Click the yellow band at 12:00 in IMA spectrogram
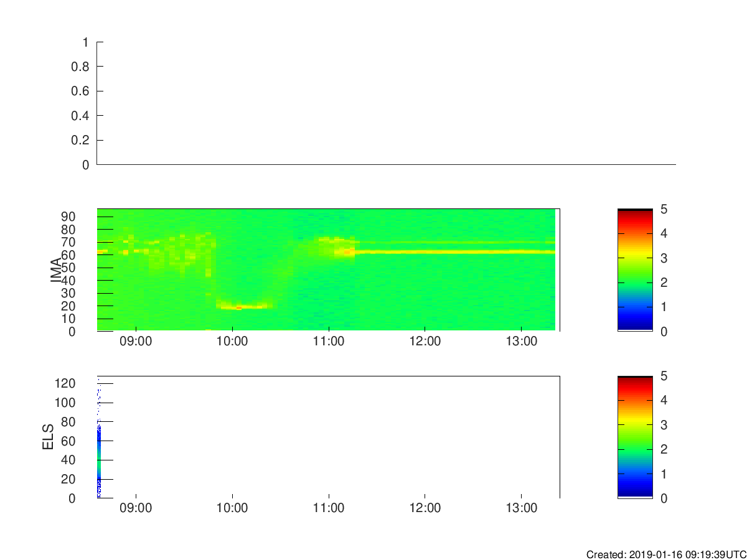 pos(425,251)
